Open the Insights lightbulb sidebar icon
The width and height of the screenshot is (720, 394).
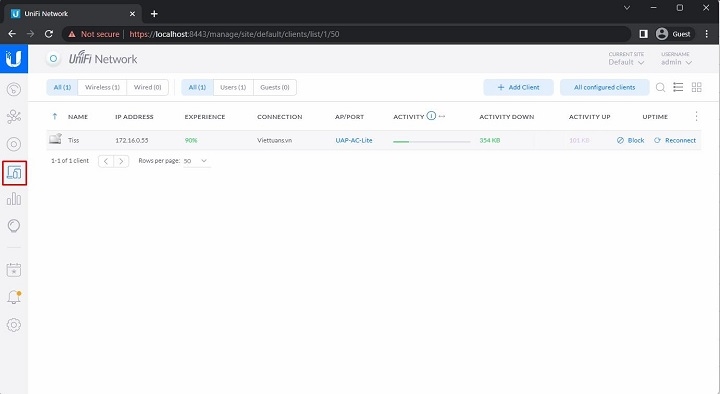[x=14, y=226]
